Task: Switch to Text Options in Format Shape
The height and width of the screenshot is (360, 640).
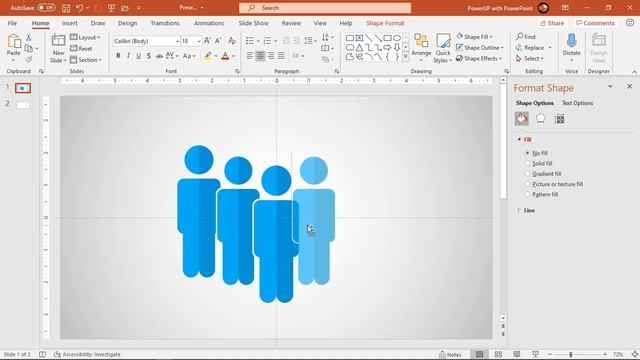Action: [x=577, y=103]
